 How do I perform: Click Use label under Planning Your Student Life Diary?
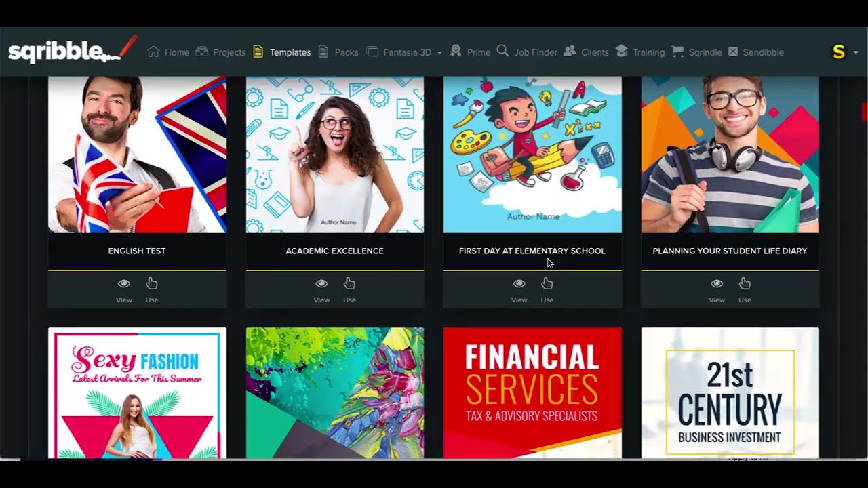click(745, 300)
